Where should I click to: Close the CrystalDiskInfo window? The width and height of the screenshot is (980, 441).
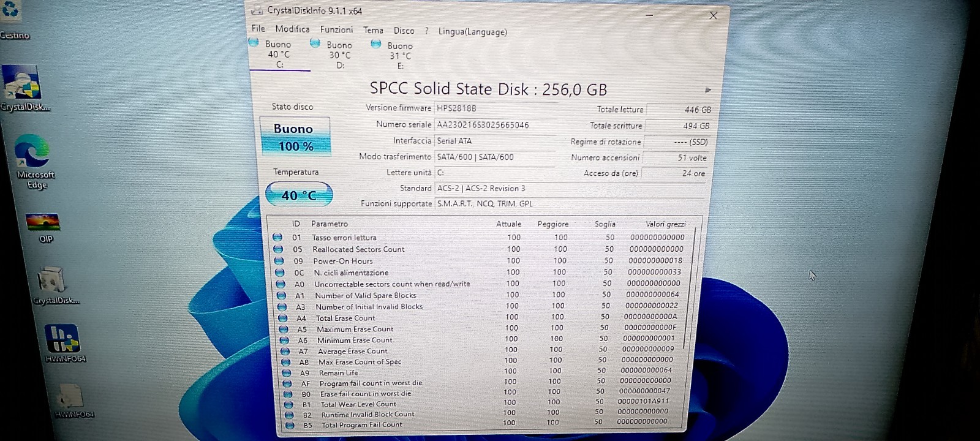coord(713,15)
